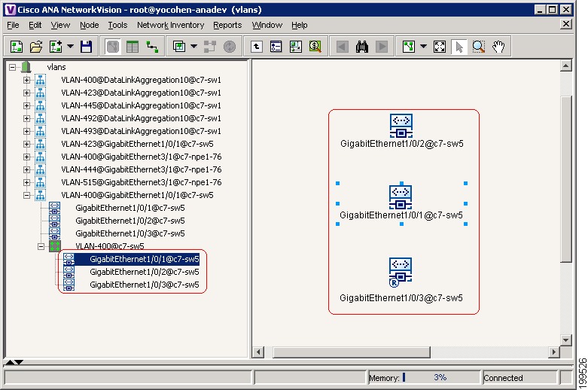This screenshot has height=390, width=588.
Task: Click the layout map icon
Action: pos(408,47)
